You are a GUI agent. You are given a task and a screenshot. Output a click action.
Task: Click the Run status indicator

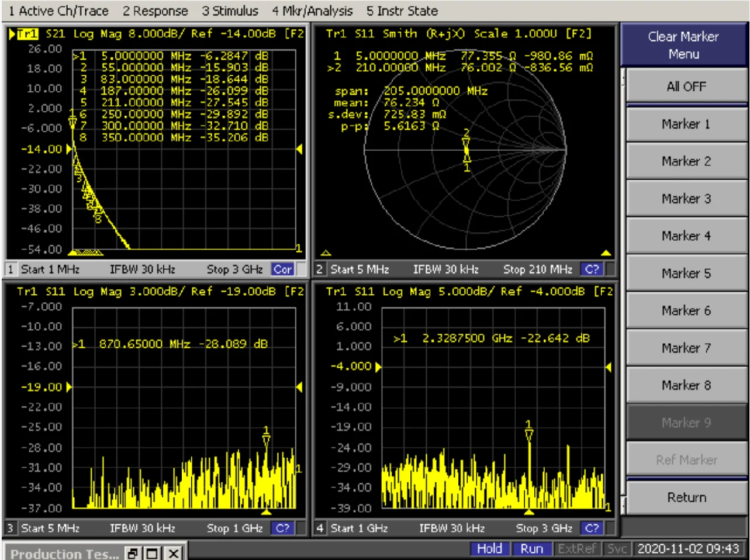tap(531, 548)
